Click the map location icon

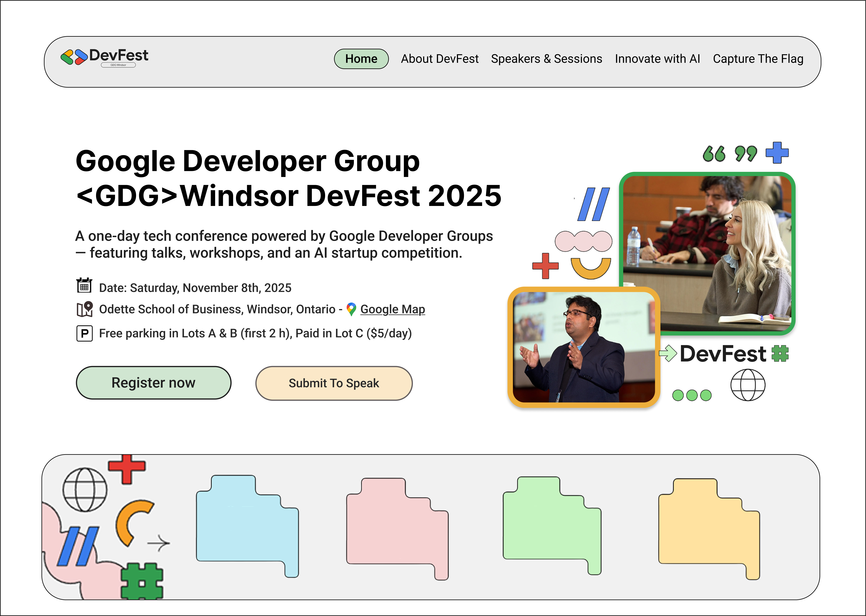(84, 309)
